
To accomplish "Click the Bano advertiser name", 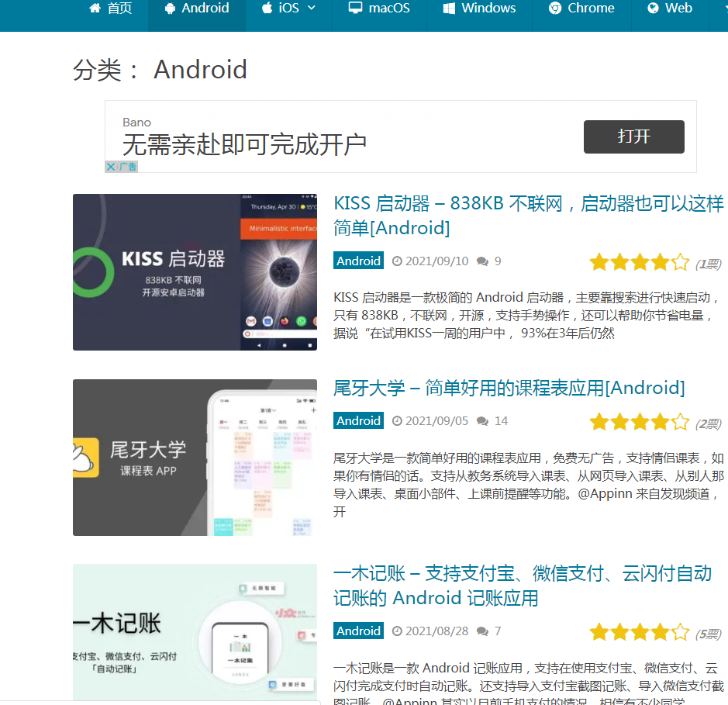I will pyautogui.click(x=136, y=122).
